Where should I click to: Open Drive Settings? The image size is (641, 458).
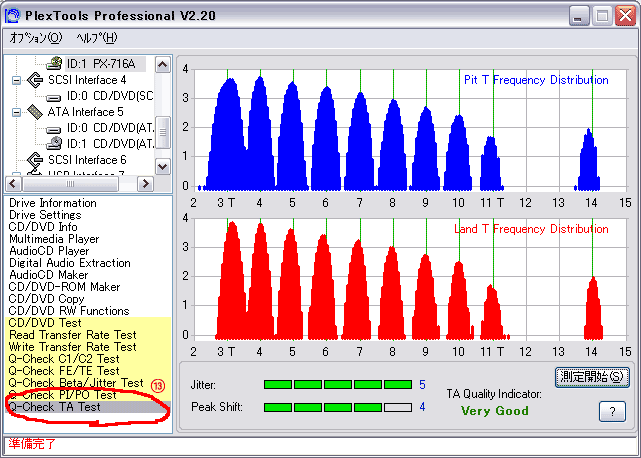click(x=45, y=215)
